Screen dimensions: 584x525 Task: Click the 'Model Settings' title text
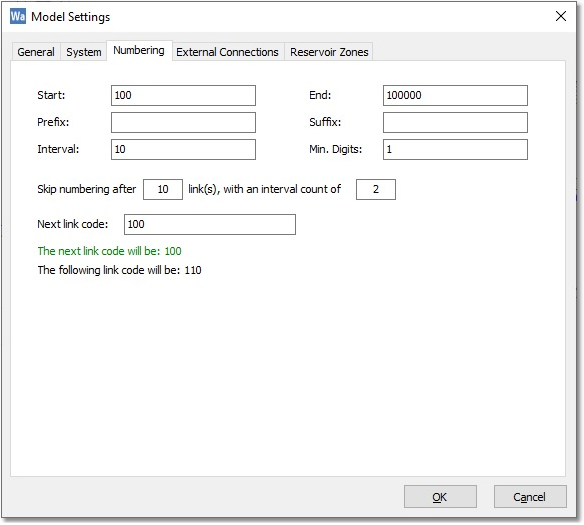(71, 17)
